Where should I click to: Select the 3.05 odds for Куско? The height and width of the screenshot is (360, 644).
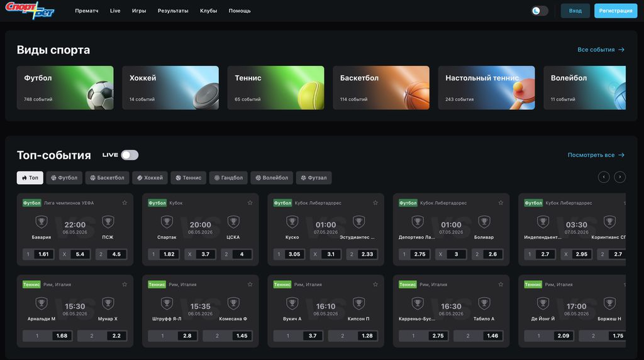click(289, 254)
